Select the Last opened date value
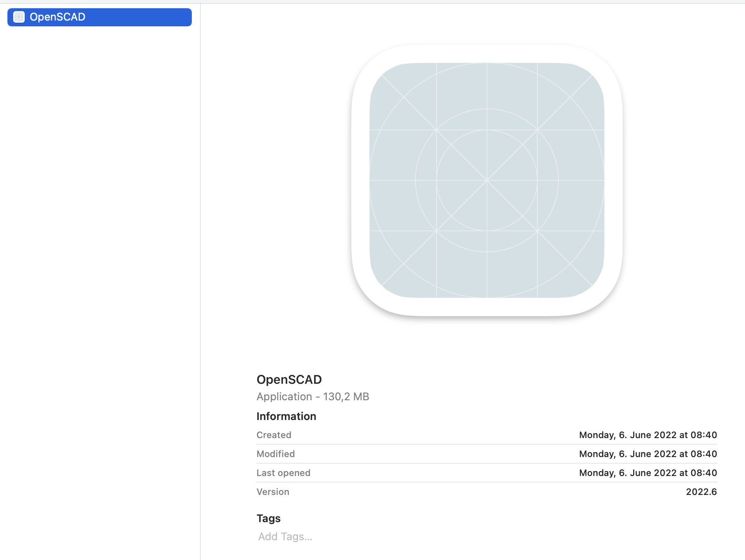The width and height of the screenshot is (745, 560). (648, 473)
